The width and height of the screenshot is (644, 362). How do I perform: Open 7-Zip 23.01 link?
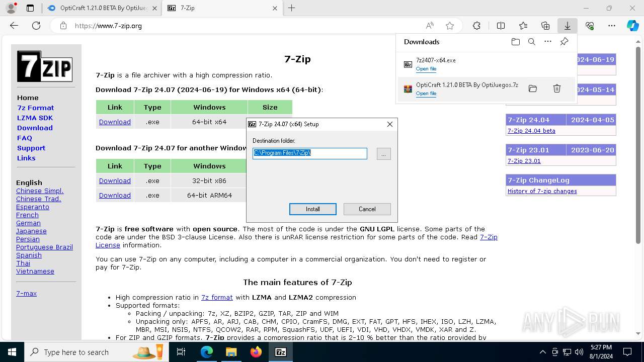coord(524,161)
